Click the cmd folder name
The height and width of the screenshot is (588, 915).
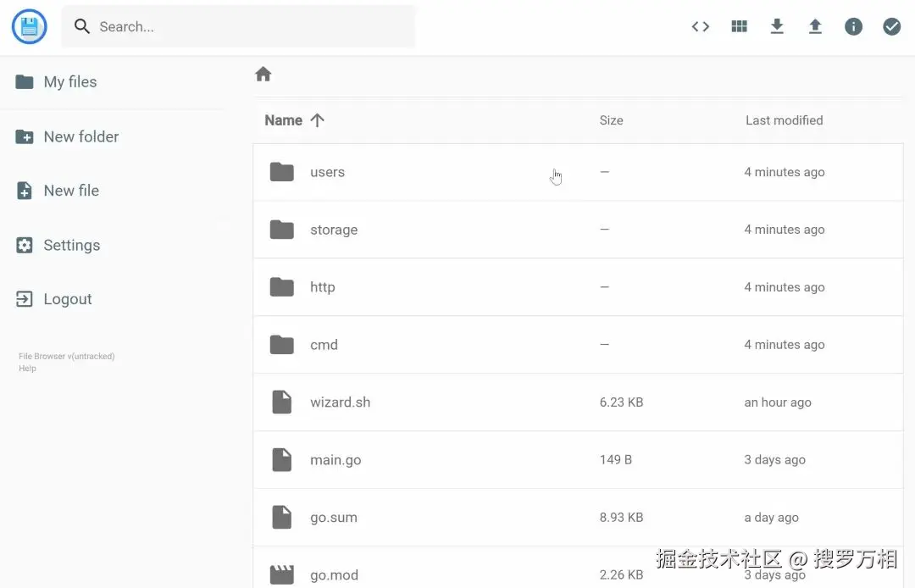(324, 345)
